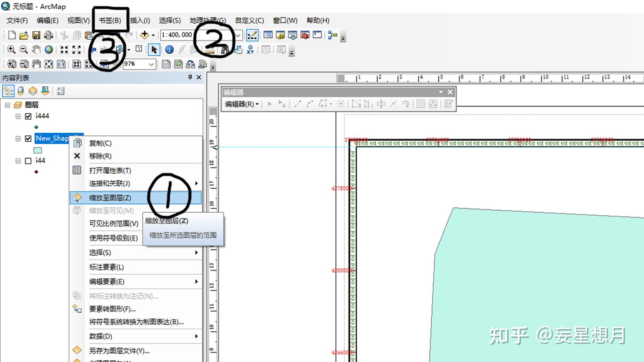Viewport: 644px width, 362px height.
Task: Click the Add Data plus icon
Action: click(x=145, y=35)
